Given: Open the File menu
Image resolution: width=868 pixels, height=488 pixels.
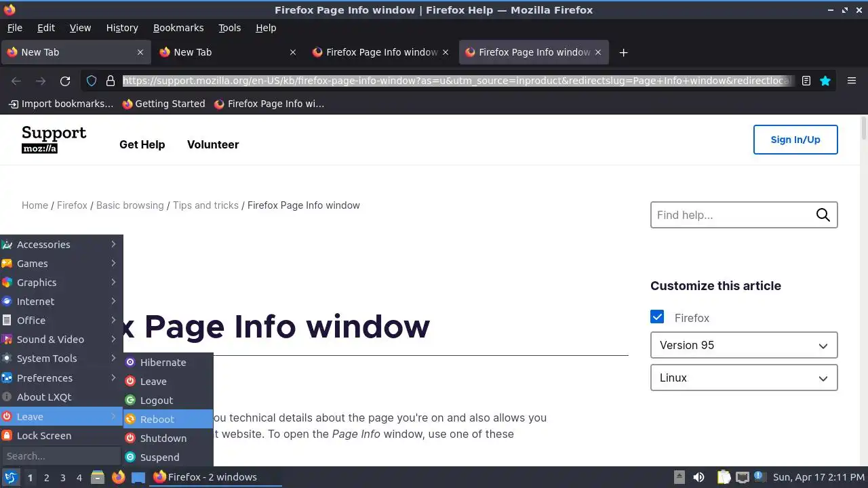Looking at the screenshot, I should (14, 28).
